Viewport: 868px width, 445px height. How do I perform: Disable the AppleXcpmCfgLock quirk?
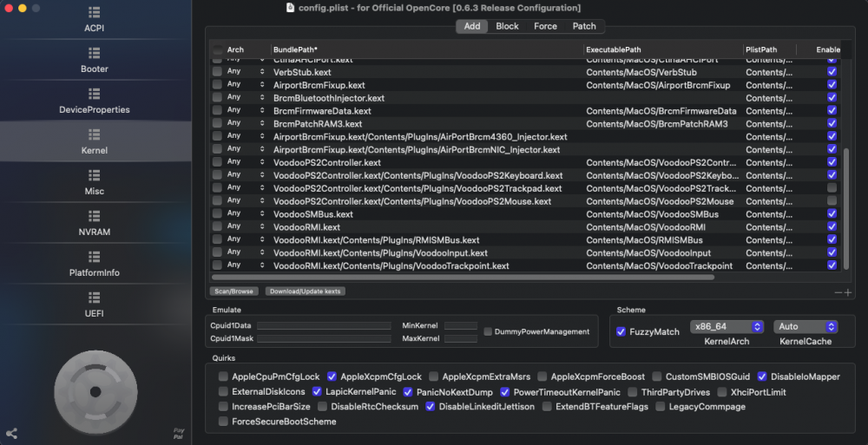coord(332,376)
